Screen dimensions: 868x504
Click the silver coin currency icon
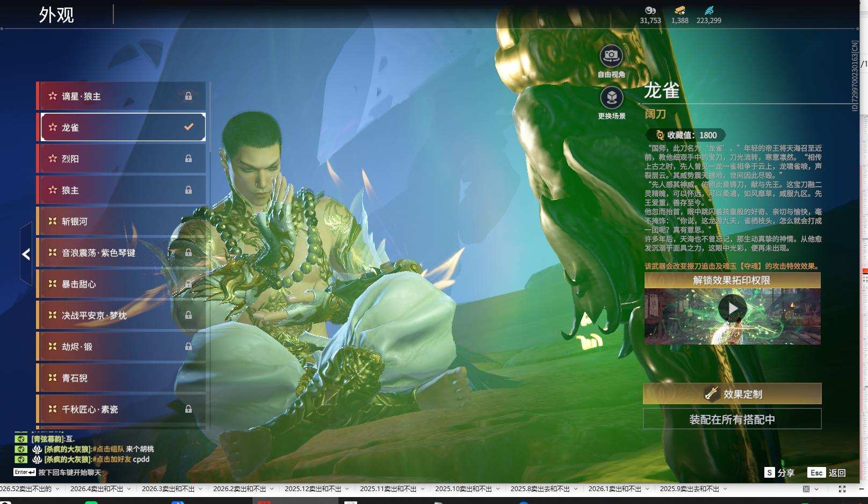pyautogui.click(x=650, y=10)
